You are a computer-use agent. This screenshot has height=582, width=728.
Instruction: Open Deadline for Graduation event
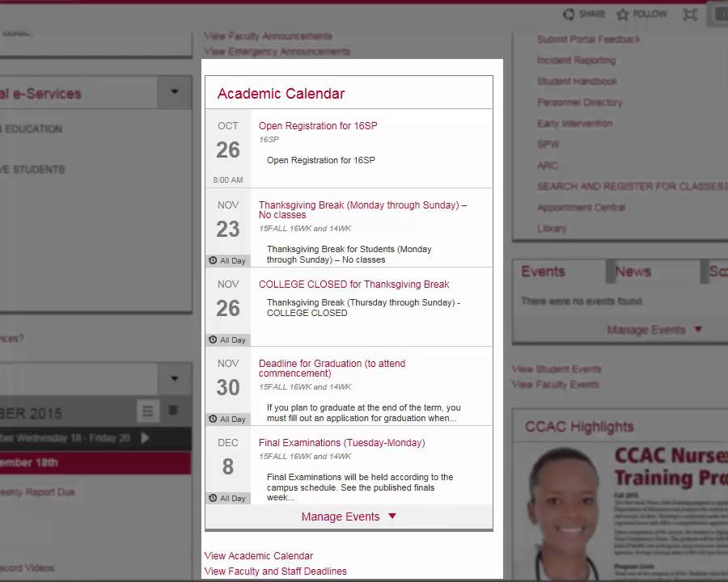[332, 368]
